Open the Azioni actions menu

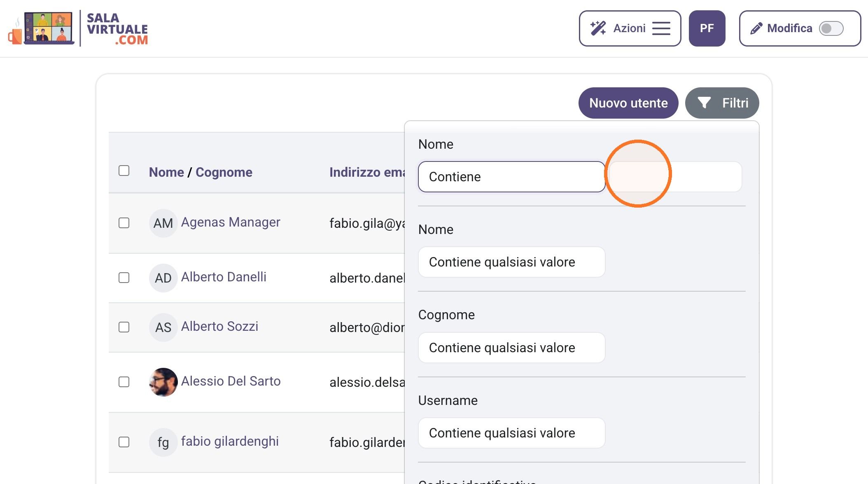630,28
